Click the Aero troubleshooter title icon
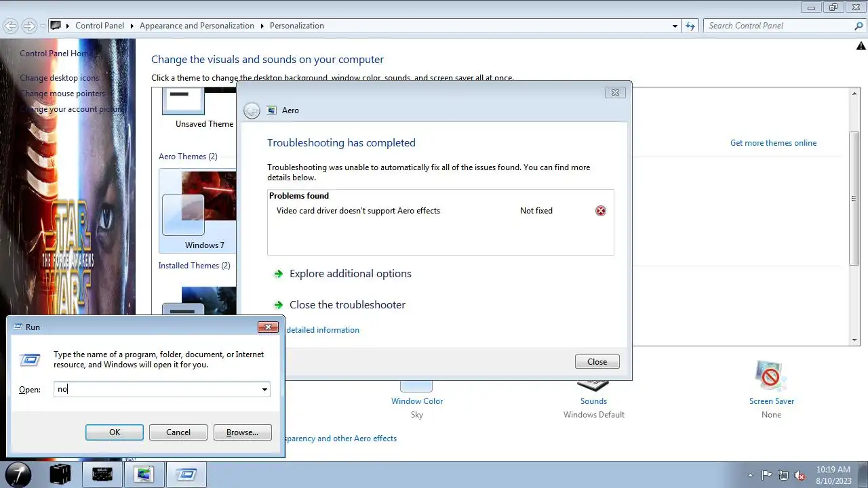Viewport: 868px width, 488px height. [x=272, y=110]
